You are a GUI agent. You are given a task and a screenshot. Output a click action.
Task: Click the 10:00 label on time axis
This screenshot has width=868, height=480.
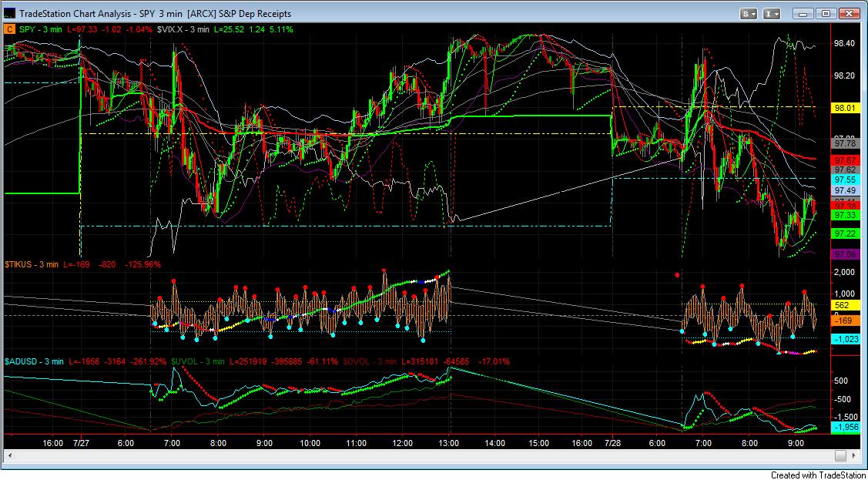coord(310,444)
